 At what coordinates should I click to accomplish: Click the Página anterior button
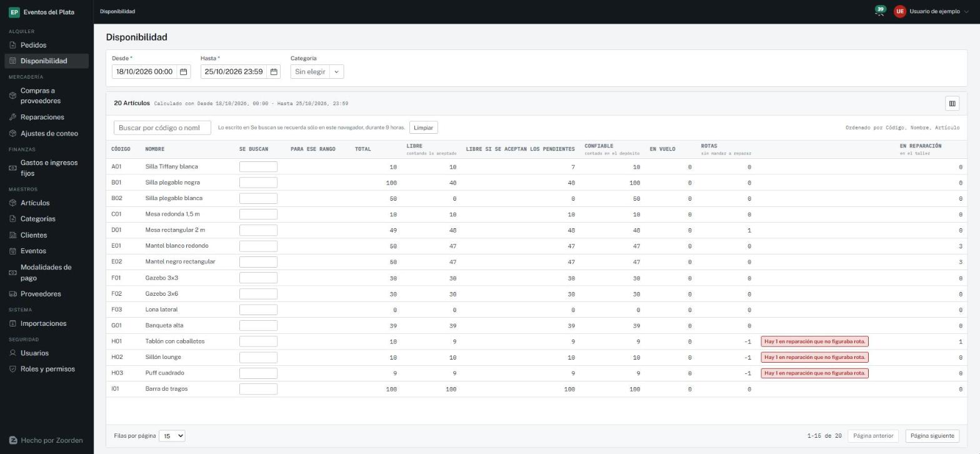873,436
